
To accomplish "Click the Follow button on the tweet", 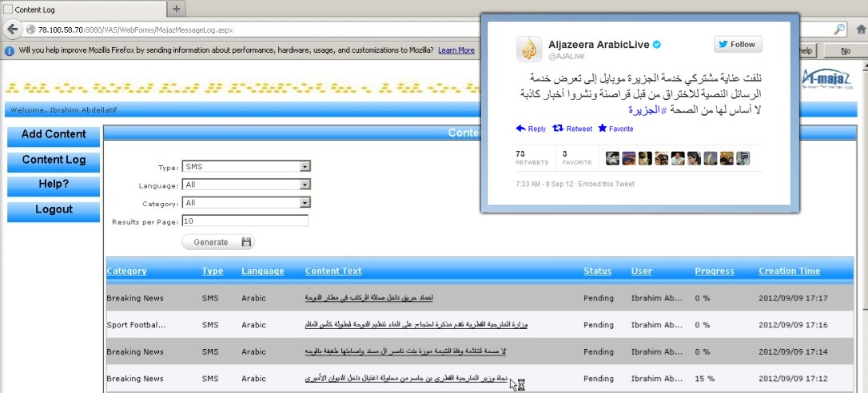I will (738, 44).
